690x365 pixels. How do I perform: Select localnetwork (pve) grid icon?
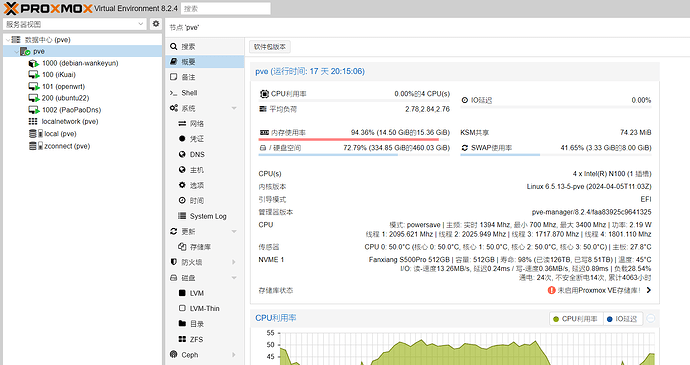33,122
